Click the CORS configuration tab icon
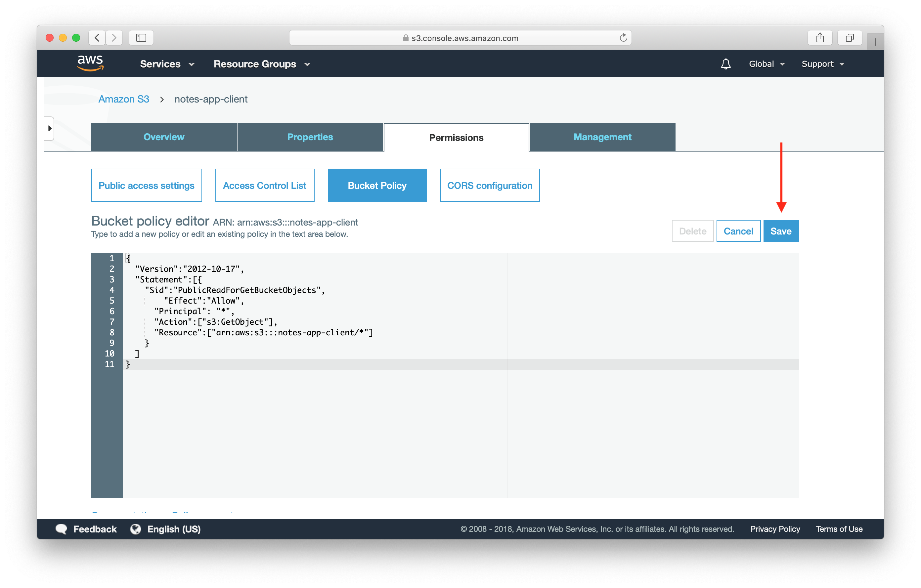The width and height of the screenshot is (921, 588). pyautogui.click(x=489, y=185)
